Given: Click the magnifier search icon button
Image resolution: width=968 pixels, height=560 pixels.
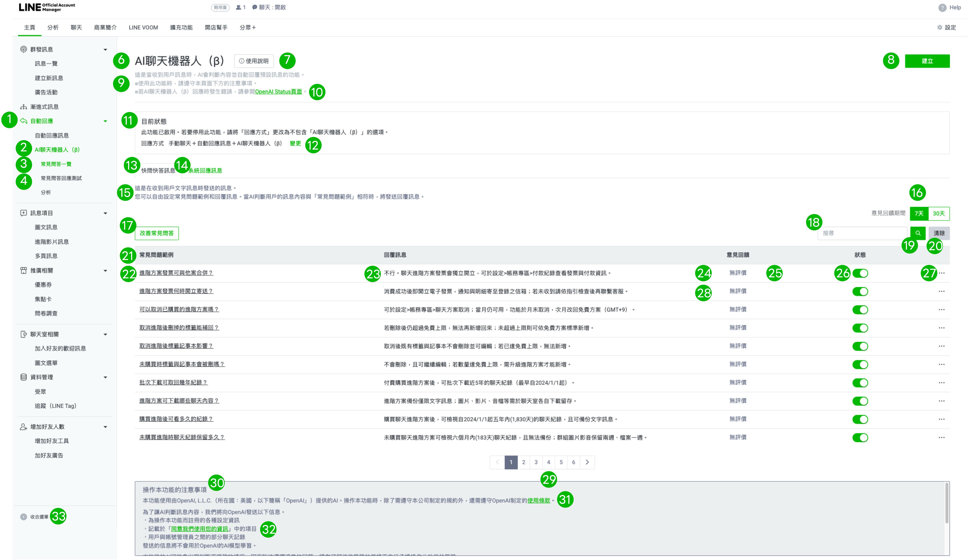Looking at the screenshot, I should tap(918, 233).
